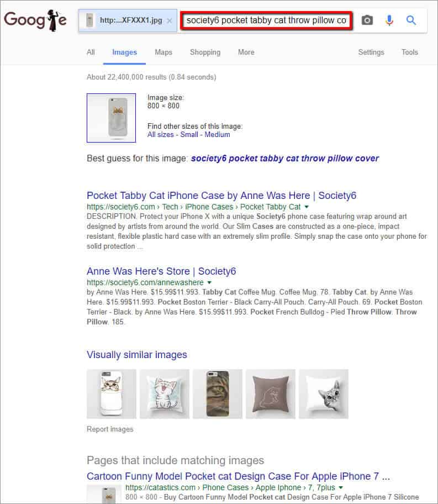Click the small phone case preview thumbnail

click(x=111, y=118)
